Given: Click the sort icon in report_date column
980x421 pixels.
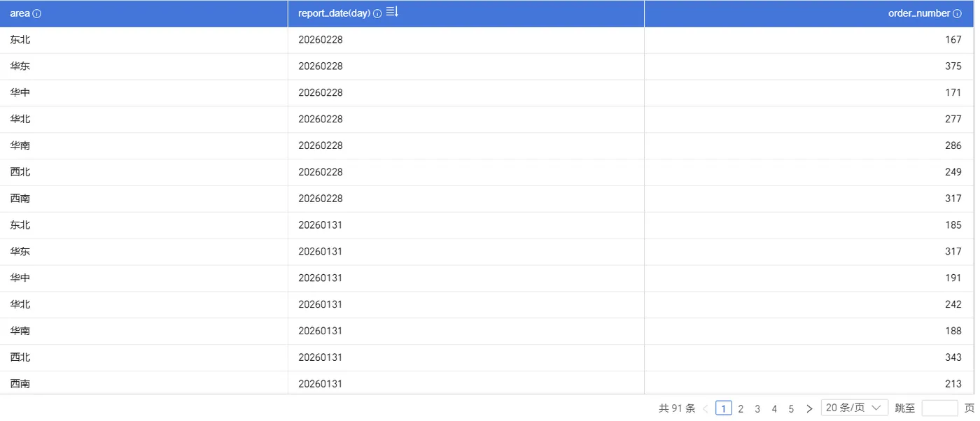Looking at the screenshot, I should (392, 12).
